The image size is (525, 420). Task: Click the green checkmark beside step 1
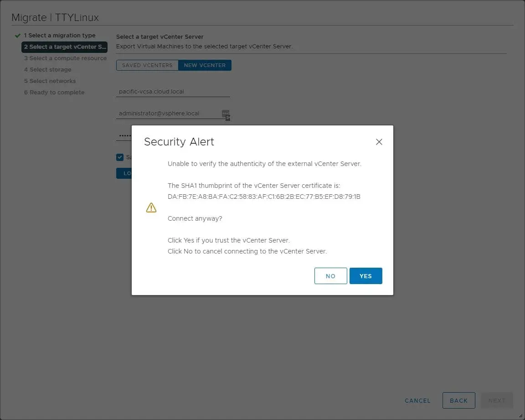(18, 36)
